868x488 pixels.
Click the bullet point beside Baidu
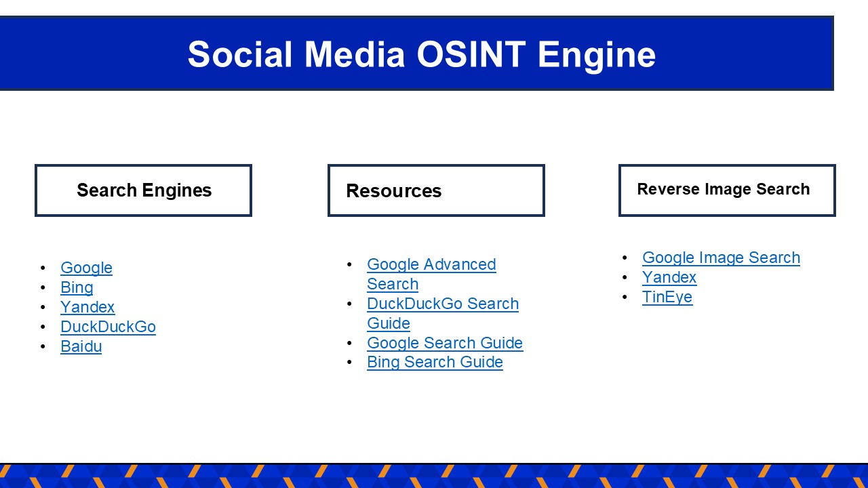(43, 346)
